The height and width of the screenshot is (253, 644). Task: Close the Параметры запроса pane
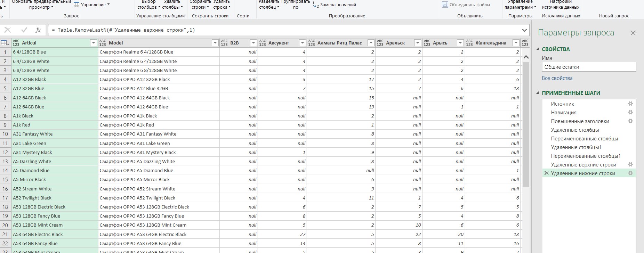pyautogui.click(x=633, y=33)
